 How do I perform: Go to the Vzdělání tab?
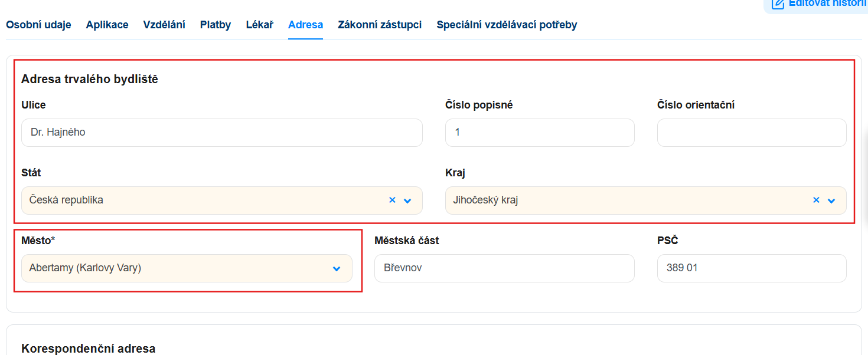tap(164, 25)
